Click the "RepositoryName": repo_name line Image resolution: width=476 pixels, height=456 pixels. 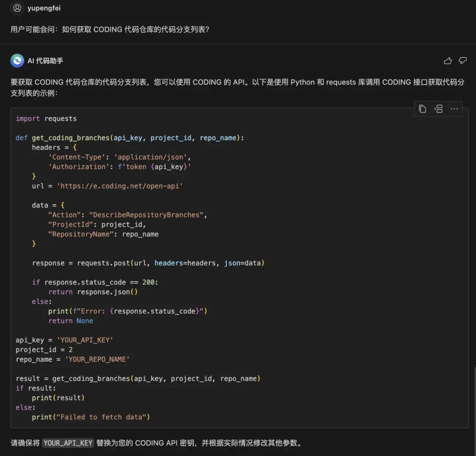pyautogui.click(x=103, y=234)
